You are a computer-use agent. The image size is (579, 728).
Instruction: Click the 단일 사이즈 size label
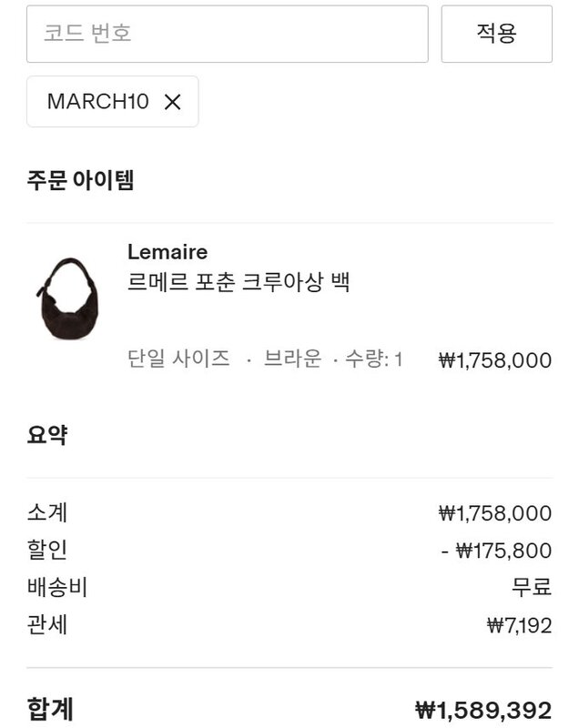pos(178,359)
